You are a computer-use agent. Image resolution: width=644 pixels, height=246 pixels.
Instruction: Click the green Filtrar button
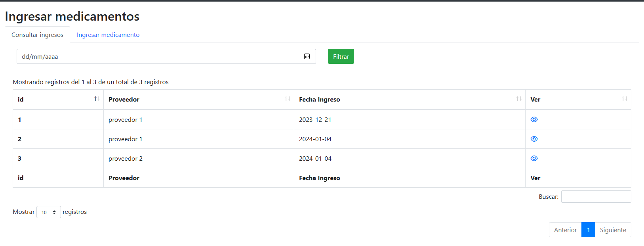(341, 56)
